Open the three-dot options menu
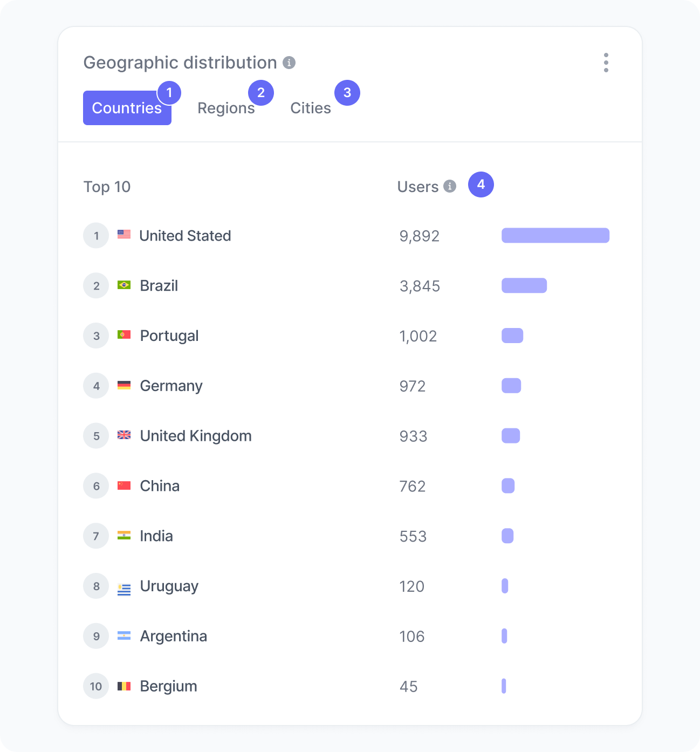The image size is (700, 752). pyautogui.click(x=606, y=63)
